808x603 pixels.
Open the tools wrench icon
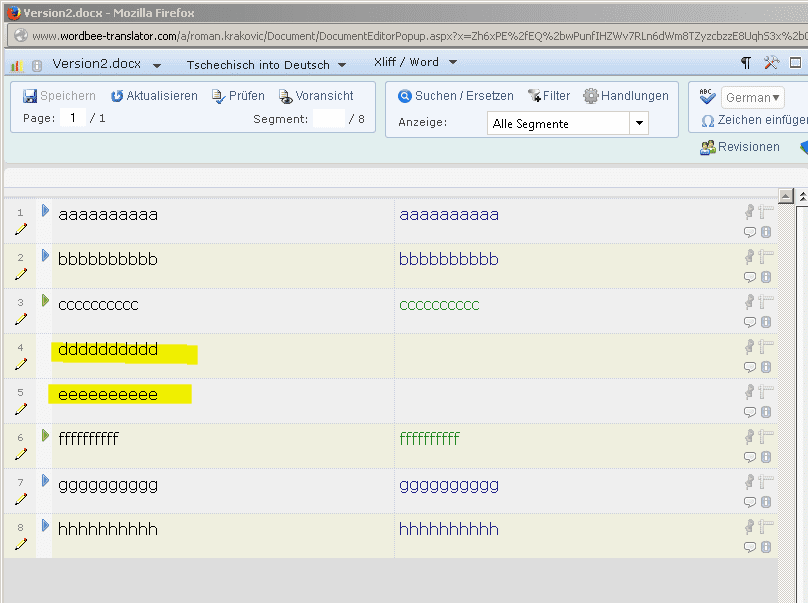point(771,63)
